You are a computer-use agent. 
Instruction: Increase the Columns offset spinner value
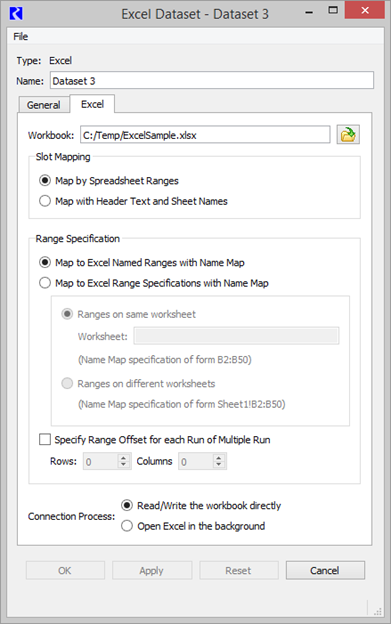click(x=219, y=458)
